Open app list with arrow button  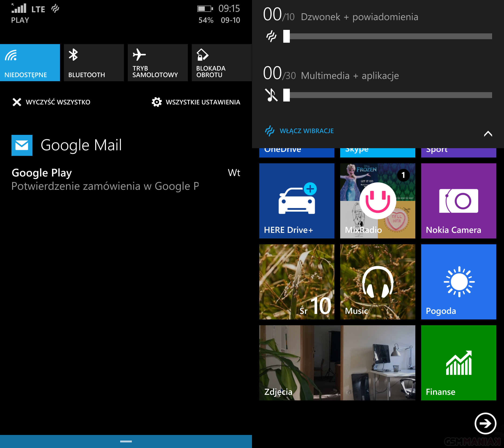(x=485, y=423)
